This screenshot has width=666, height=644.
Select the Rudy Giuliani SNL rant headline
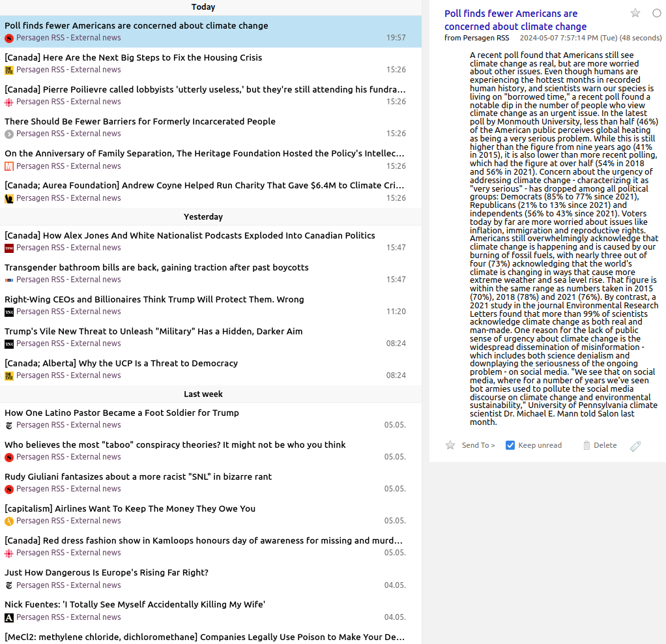coord(138,476)
